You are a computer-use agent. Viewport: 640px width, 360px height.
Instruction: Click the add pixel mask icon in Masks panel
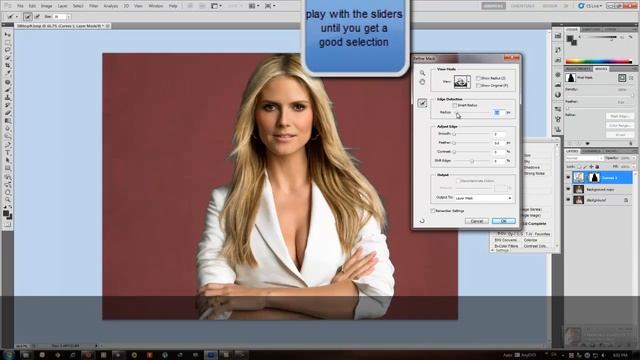(622, 78)
